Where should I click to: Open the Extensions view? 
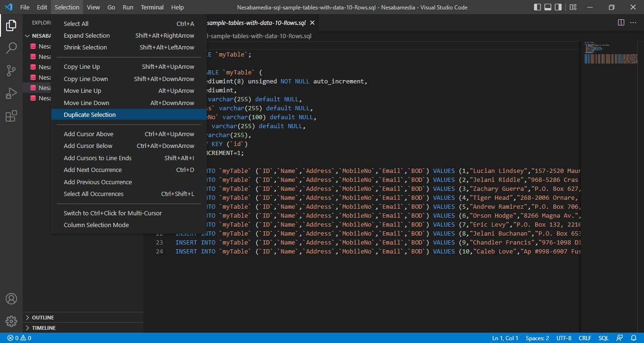coord(11,116)
